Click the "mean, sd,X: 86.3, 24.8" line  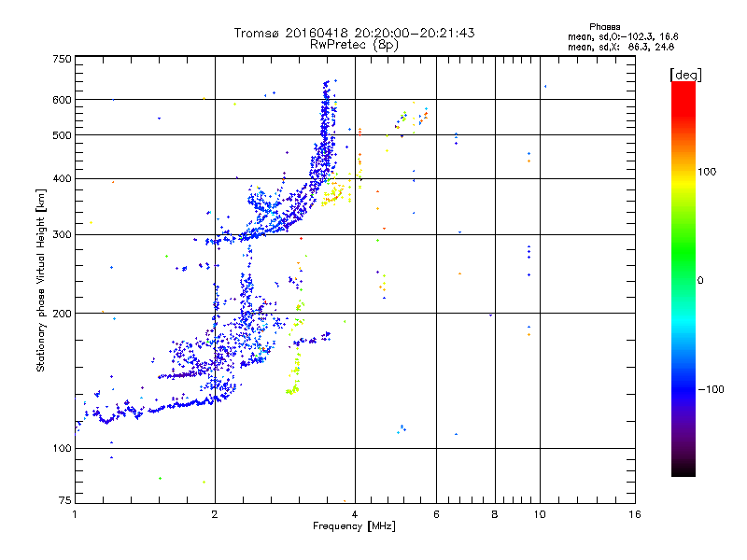pyautogui.click(x=621, y=47)
